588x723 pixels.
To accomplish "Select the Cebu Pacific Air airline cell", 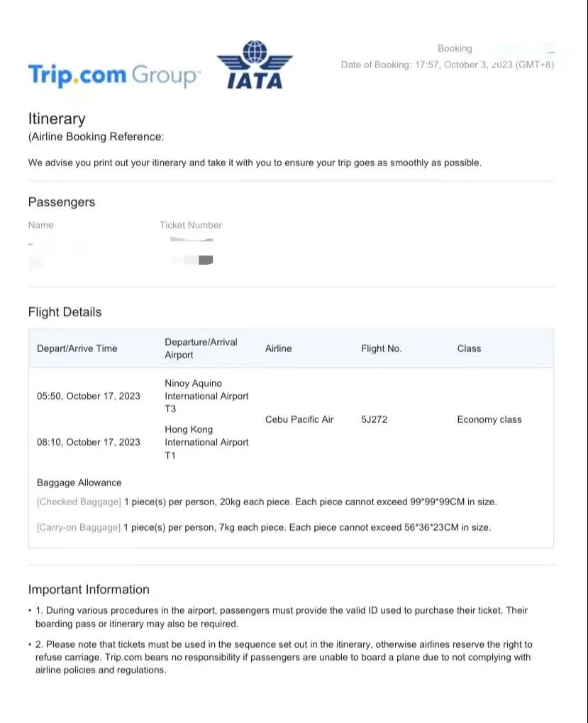I will (299, 419).
